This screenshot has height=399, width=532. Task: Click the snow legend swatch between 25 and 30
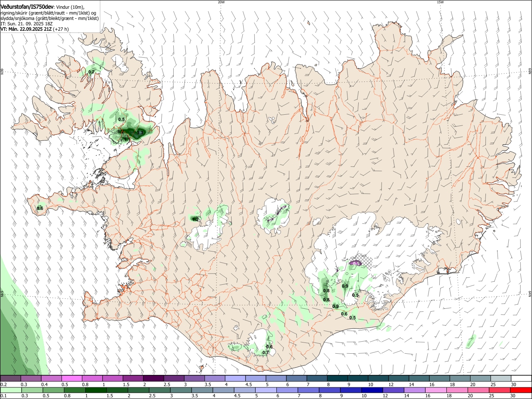click(500, 378)
